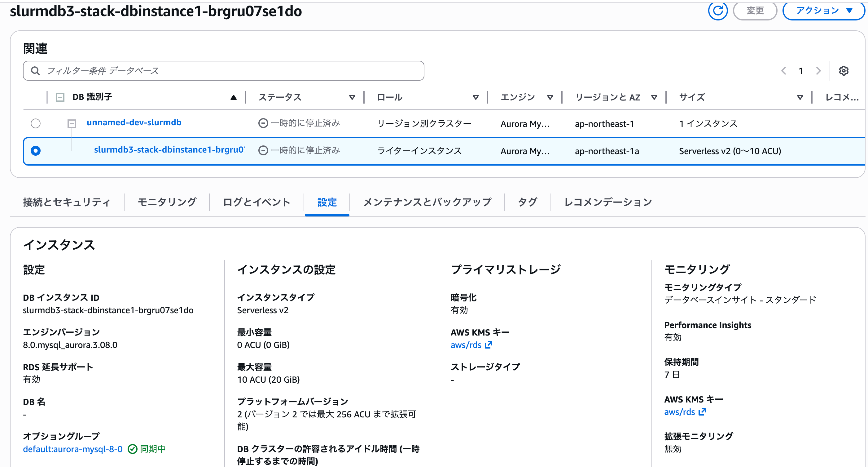This screenshot has width=868, height=467.
Task: Select unnamed-dev-slurmdb radio button
Action: (x=35, y=123)
